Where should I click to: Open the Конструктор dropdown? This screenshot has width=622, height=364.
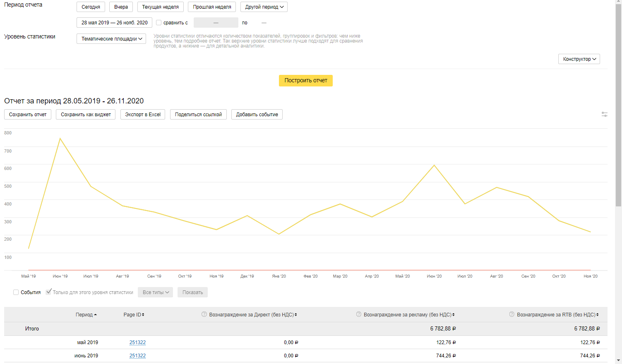point(579,59)
